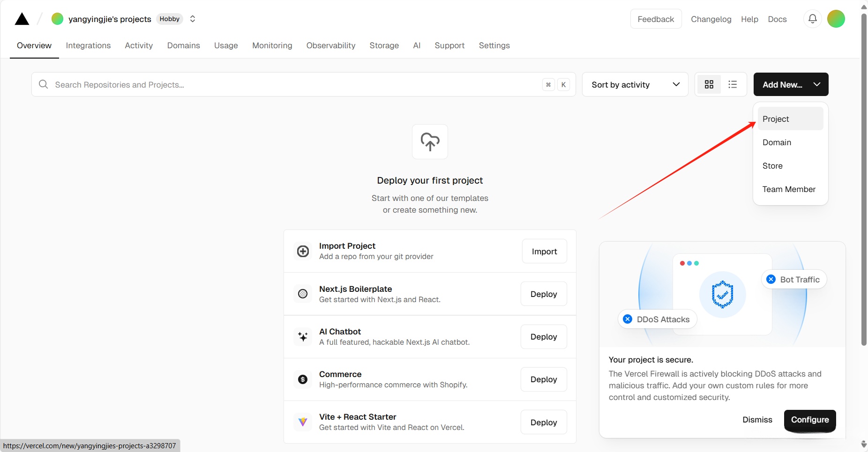Image resolution: width=868 pixels, height=452 pixels.
Task: Switch to list view layout
Action: pos(733,84)
